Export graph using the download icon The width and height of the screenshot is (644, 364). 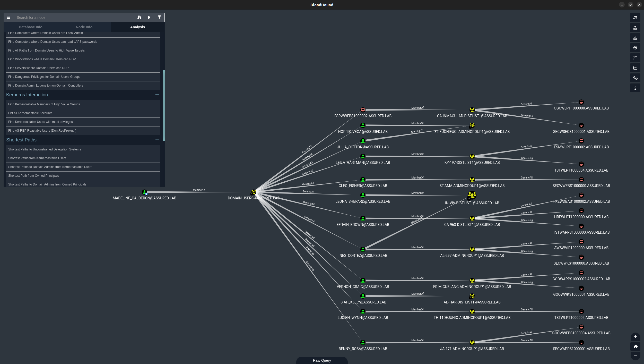(635, 38)
